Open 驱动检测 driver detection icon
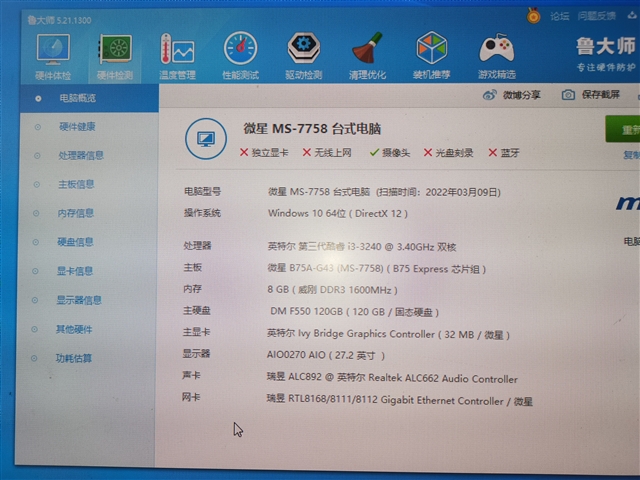Viewport: 640px width, 480px height. pyautogui.click(x=304, y=48)
